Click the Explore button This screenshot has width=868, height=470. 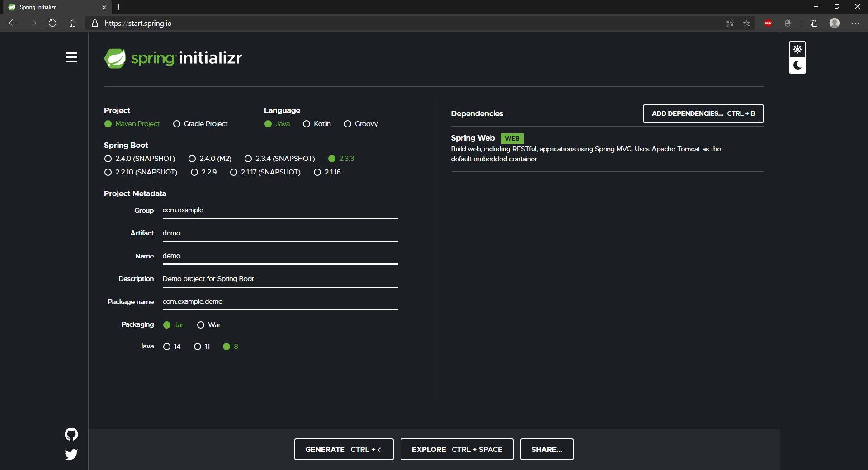pos(457,449)
